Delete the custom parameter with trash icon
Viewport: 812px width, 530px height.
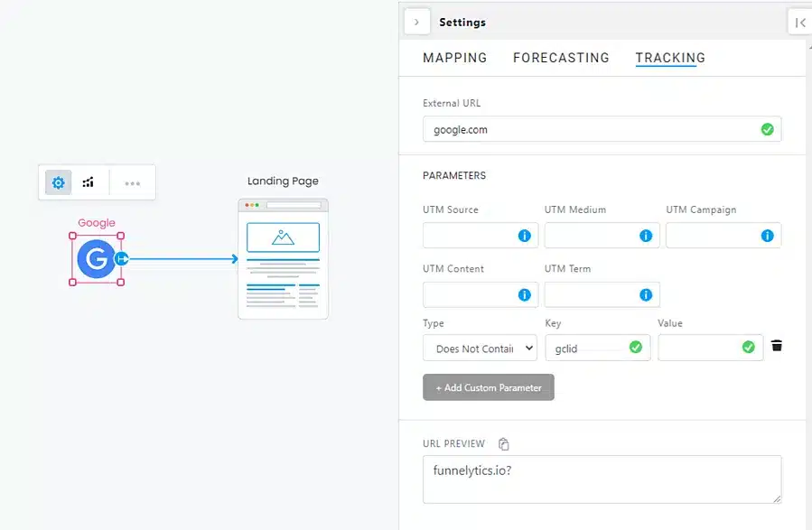point(776,346)
